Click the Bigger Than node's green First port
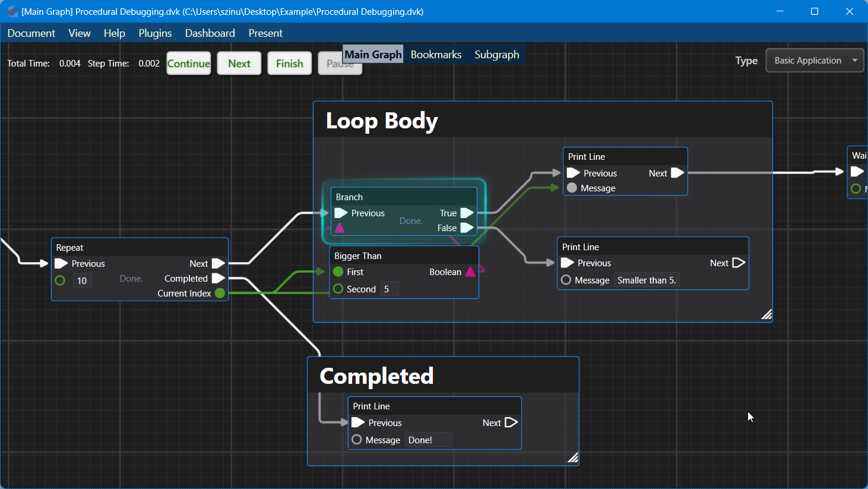The height and width of the screenshot is (489, 868). pos(338,272)
